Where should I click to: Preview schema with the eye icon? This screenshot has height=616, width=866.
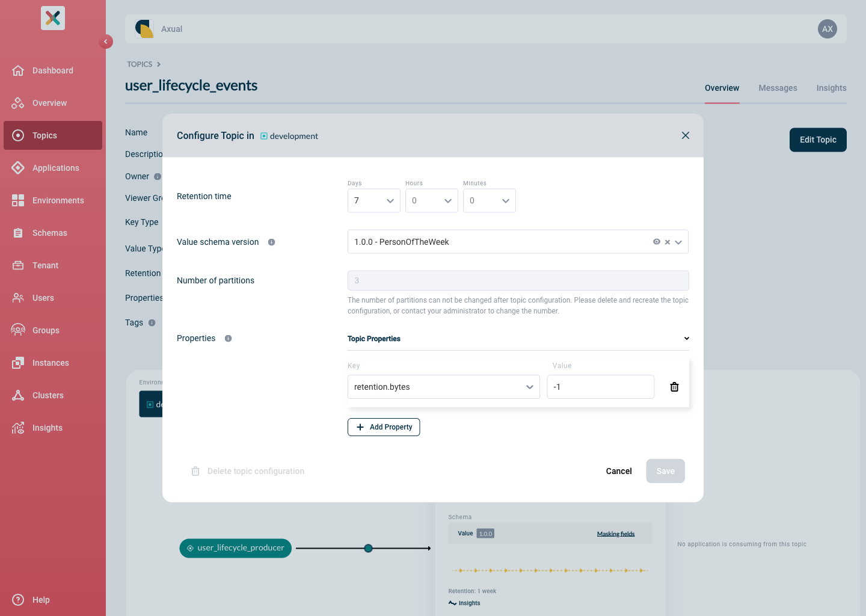click(657, 242)
